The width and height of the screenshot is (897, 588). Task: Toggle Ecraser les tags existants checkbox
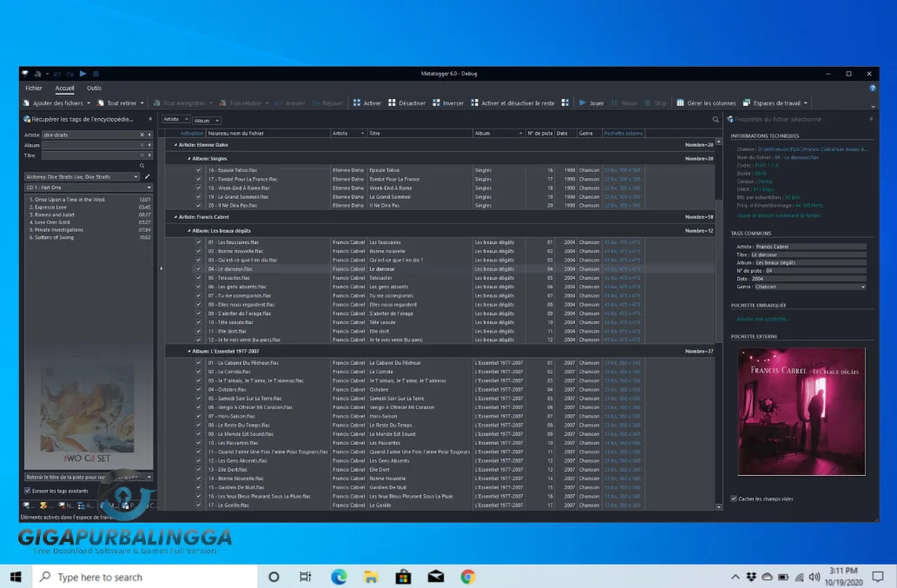[x=28, y=491]
